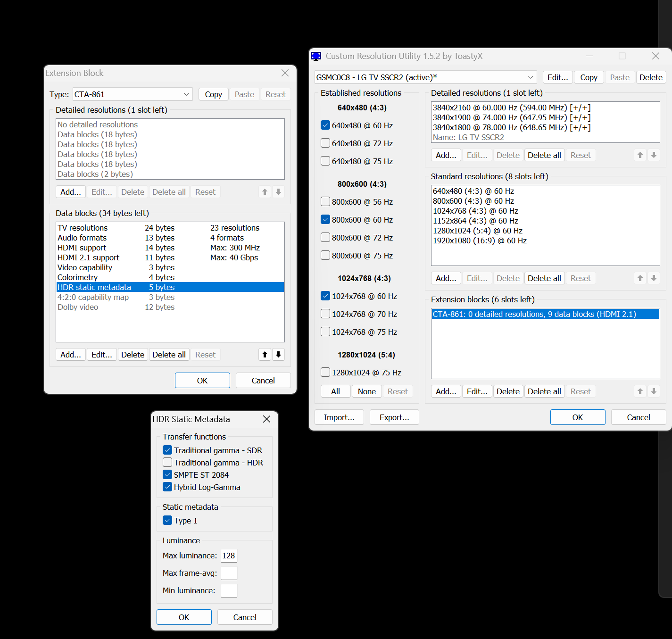Disable 640x480 @ 60 Hz resolution
Viewport: 672px width, 639px height.
coord(325,125)
